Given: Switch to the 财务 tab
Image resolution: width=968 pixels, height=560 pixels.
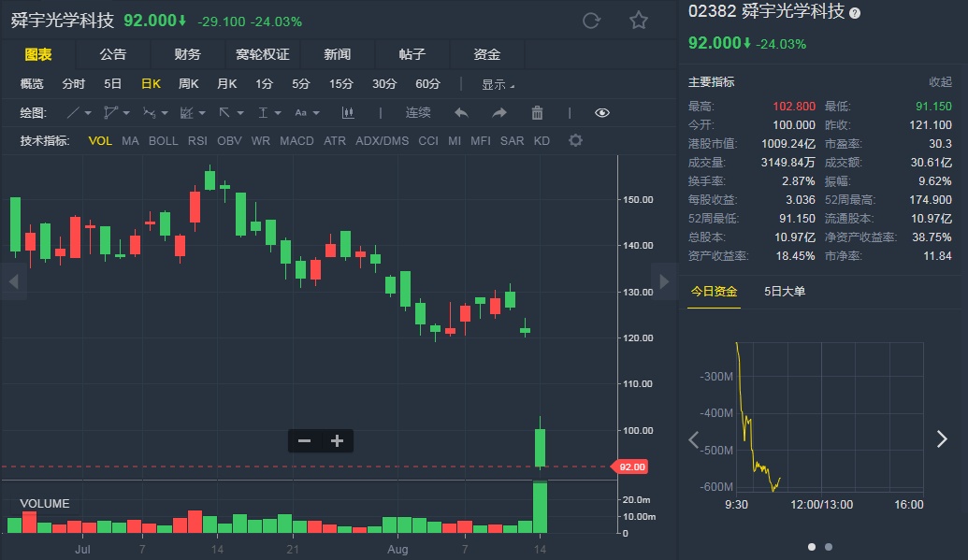Looking at the screenshot, I should (x=187, y=54).
